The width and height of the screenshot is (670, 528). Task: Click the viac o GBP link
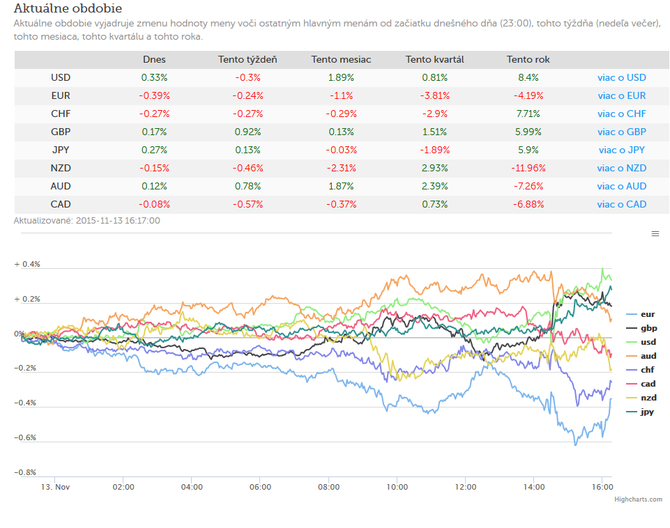(622, 132)
